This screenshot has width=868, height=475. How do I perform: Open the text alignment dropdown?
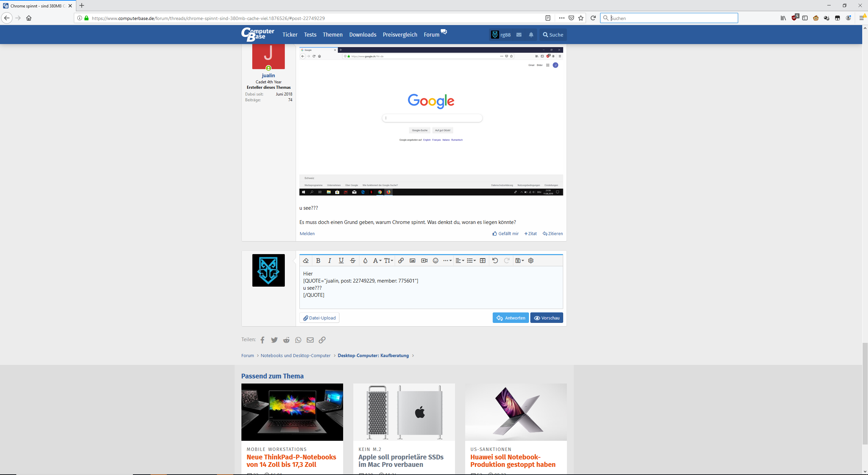pyautogui.click(x=460, y=261)
